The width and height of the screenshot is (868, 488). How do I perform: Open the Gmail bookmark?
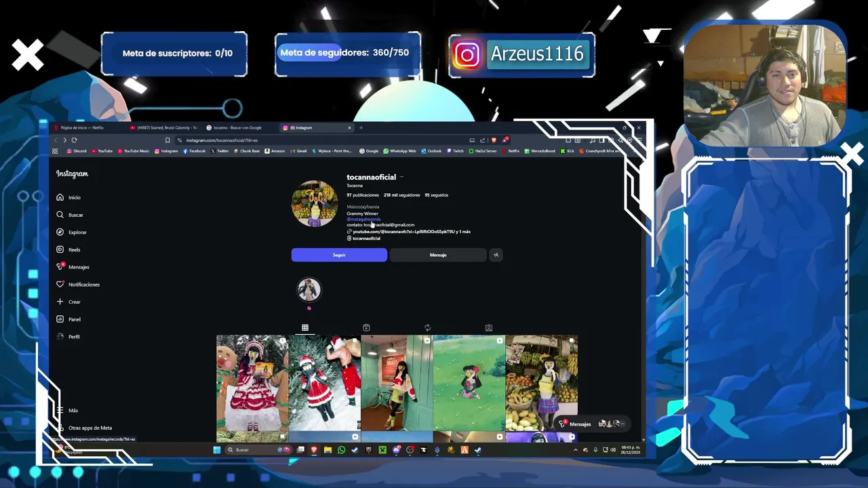click(x=298, y=151)
